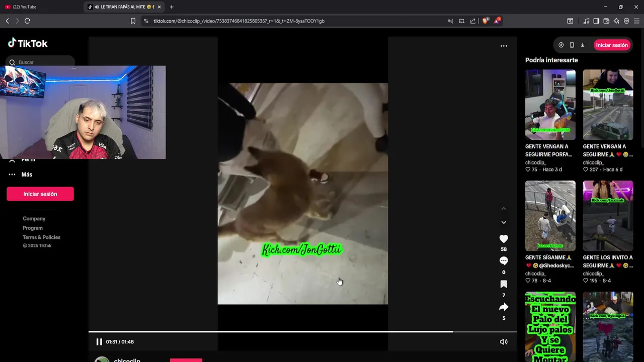Click the video player area
644x362 pixels.
pyautogui.click(x=303, y=194)
